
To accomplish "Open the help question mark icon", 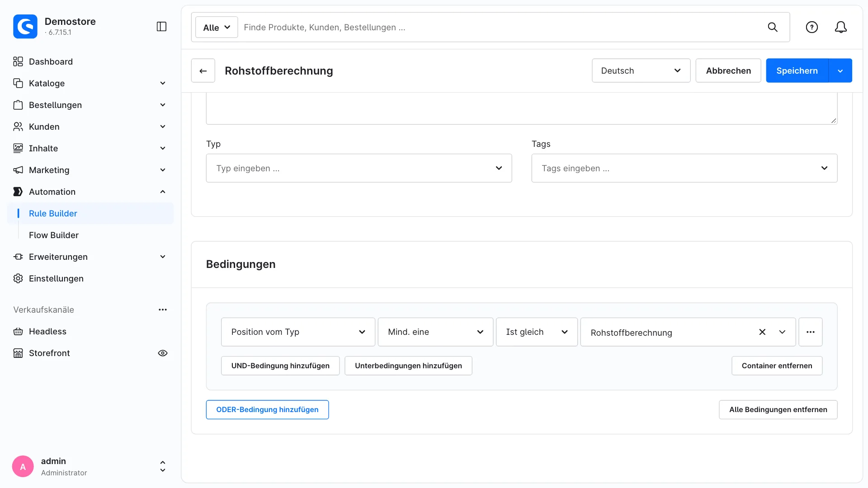I will (812, 27).
